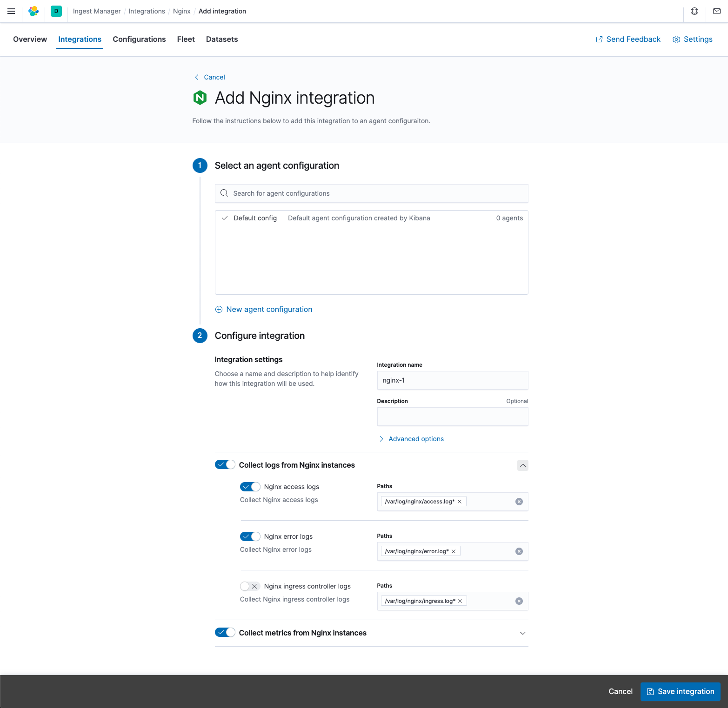The height and width of the screenshot is (708, 728).
Task: Focus the Search for agent configurations field
Action: (x=372, y=193)
